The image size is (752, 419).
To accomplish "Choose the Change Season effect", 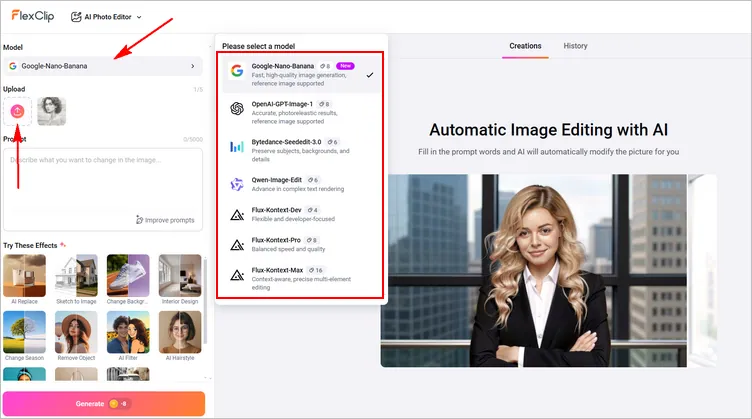I will (x=24, y=336).
